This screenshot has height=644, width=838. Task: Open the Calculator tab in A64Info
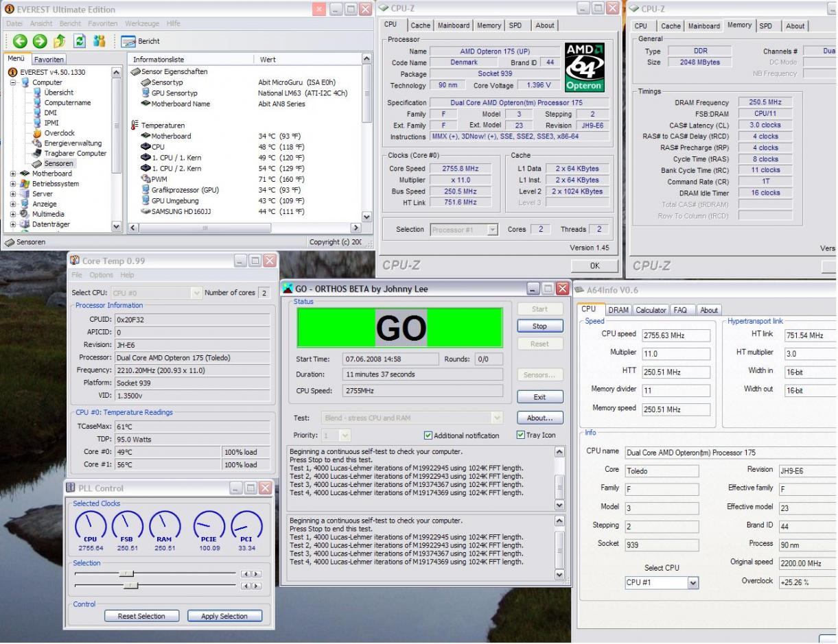tap(652, 310)
